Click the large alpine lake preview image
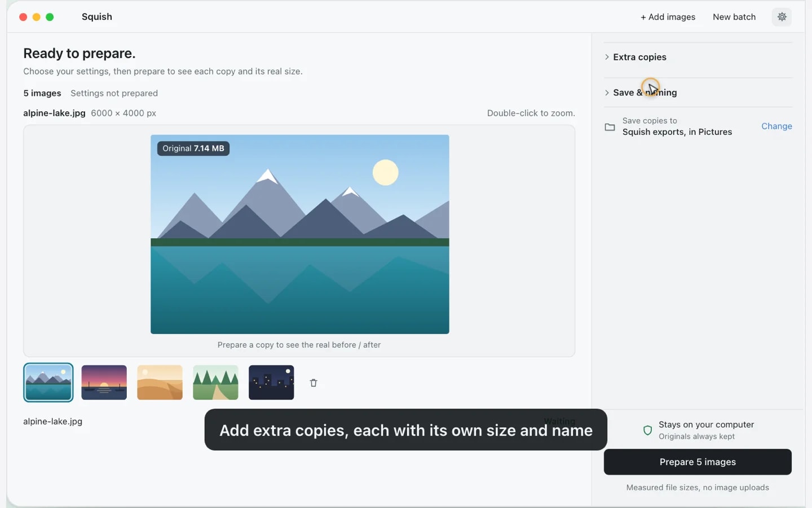Screen dimensions: 812x508 pyautogui.click(x=300, y=234)
